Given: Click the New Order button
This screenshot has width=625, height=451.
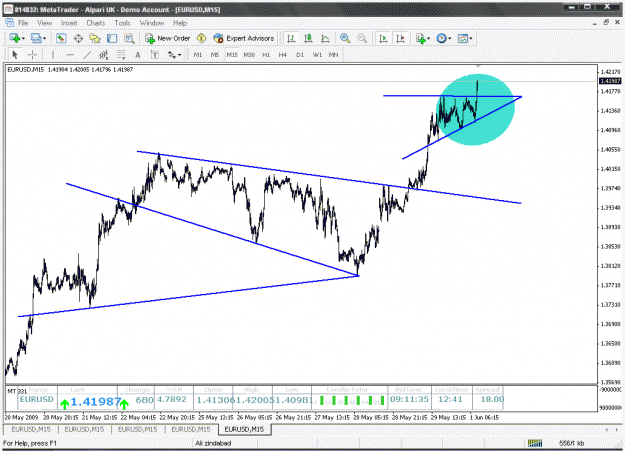Looking at the screenshot, I should (168, 38).
